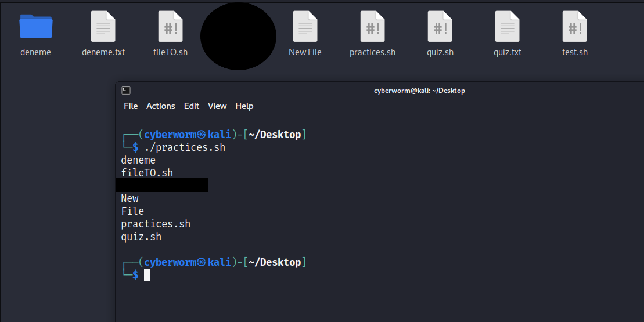Screen dimensions: 644x322
Task: Select the practices.sh script icon
Action: pos(372,26)
